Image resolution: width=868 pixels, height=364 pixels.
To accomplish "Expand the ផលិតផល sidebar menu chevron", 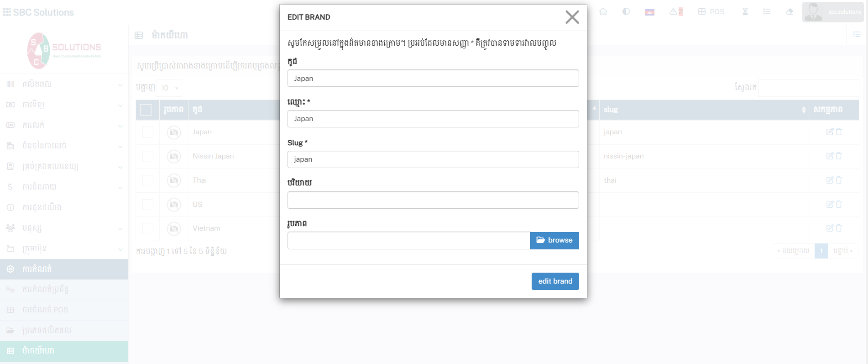I will point(120,84).
